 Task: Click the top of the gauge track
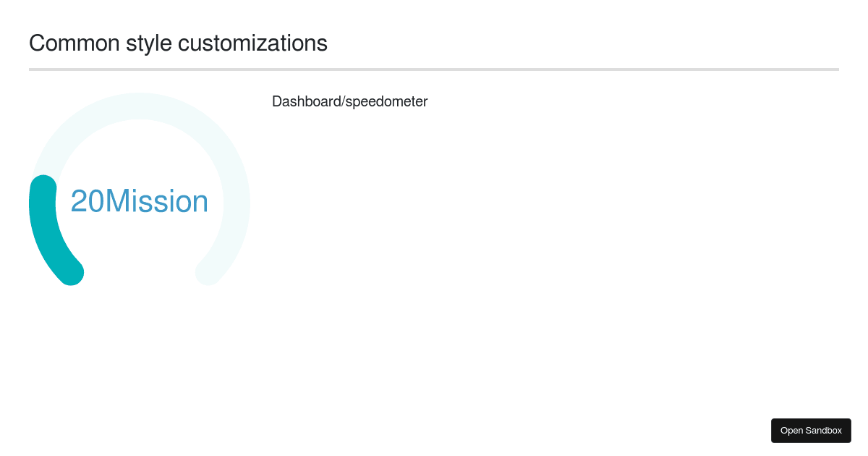(x=140, y=106)
